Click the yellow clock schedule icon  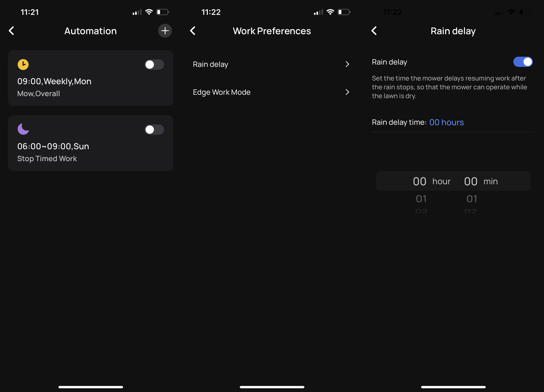[23, 64]
